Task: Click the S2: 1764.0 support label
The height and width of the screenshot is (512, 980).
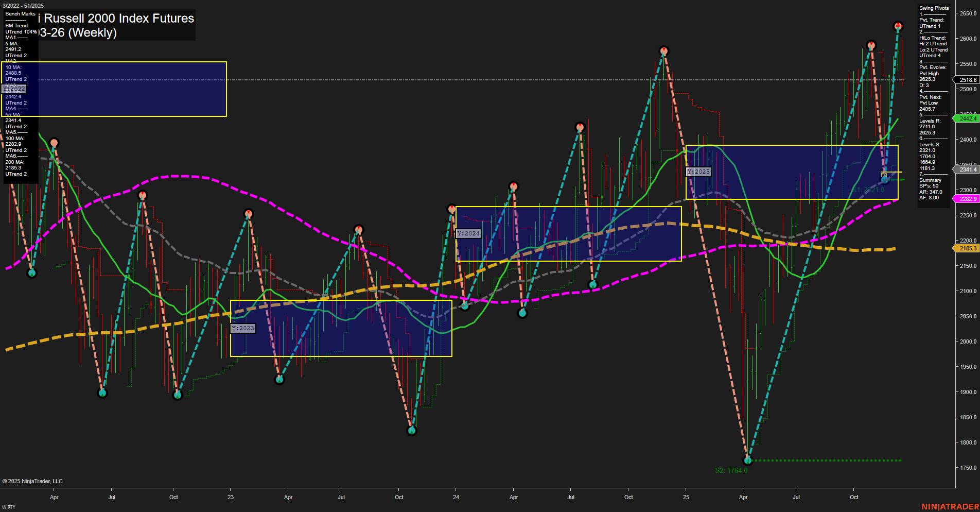Action: click(731, 470)
